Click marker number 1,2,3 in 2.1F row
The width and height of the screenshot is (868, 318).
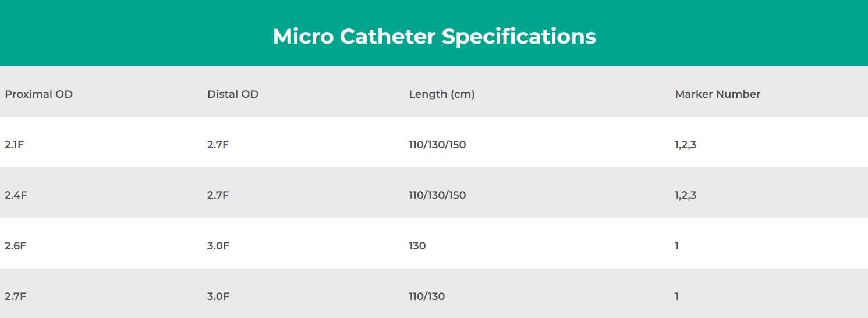tap(685, 145)
